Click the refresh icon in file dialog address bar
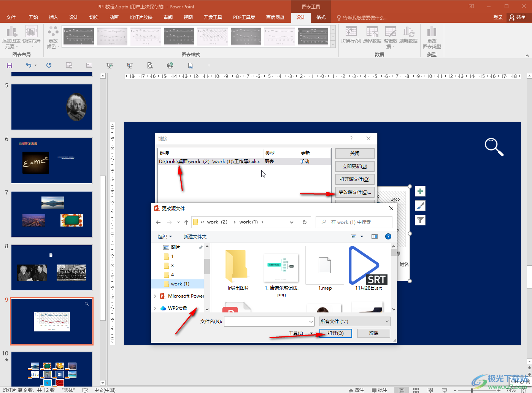Viewport: 532px width, 393px height. (x=305, y=222)
